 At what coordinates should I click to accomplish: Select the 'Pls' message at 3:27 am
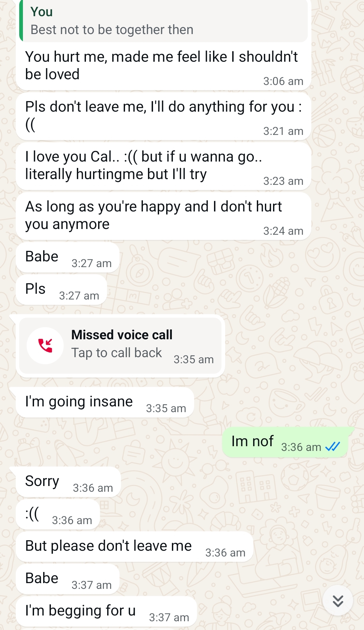point(61,290)
